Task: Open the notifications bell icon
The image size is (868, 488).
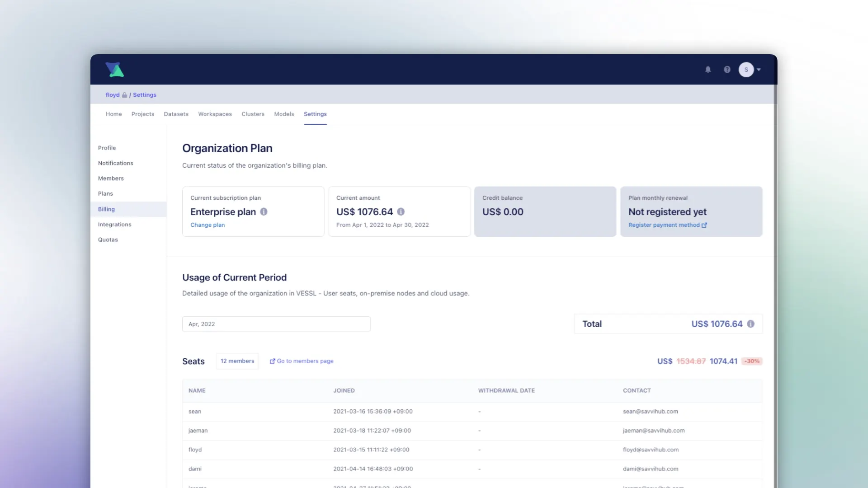Action: point(708,70)
